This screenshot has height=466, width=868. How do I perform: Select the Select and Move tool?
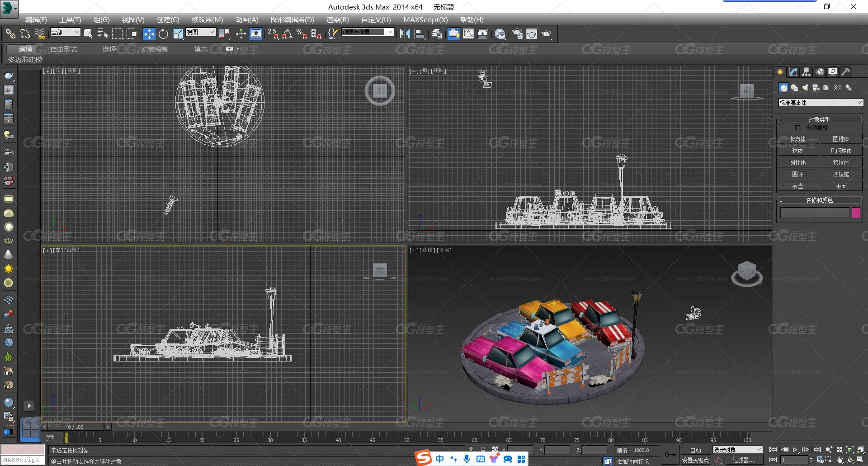149,34
